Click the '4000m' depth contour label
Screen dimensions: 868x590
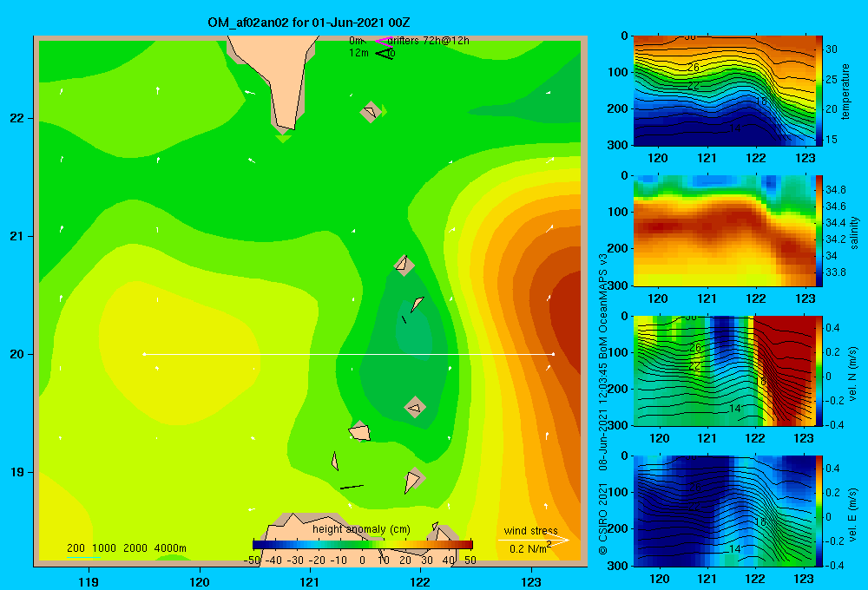pyautogui.click(x=170, y=548)
